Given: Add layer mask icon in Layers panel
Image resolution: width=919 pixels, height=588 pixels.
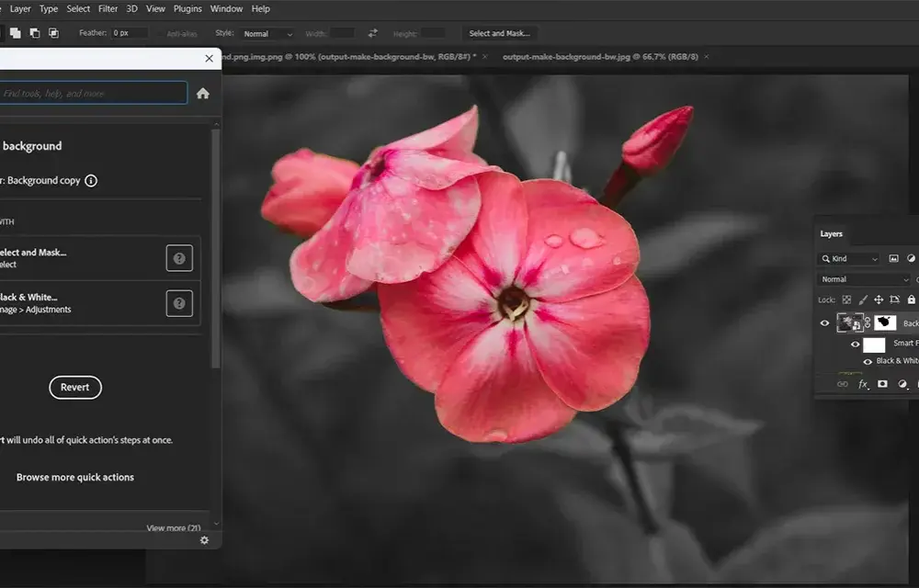Looking at the screenshot, I should (882, 384).
